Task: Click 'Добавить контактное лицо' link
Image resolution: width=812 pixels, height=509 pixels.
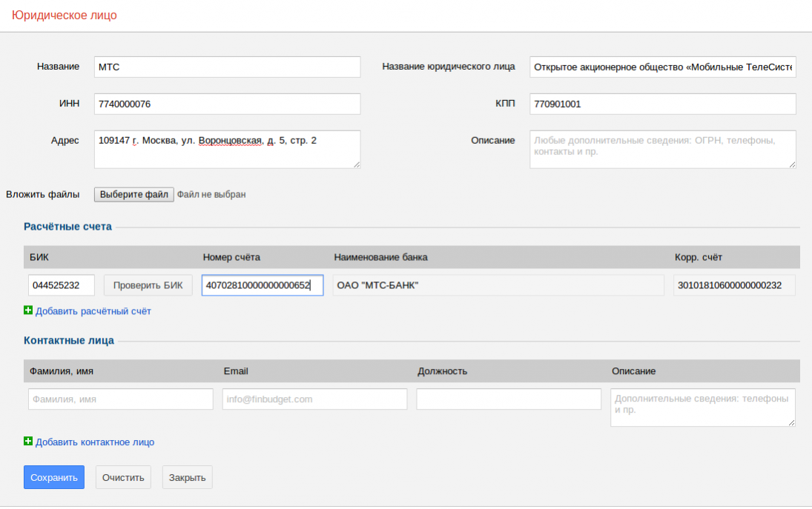Action: pos(95,442)
